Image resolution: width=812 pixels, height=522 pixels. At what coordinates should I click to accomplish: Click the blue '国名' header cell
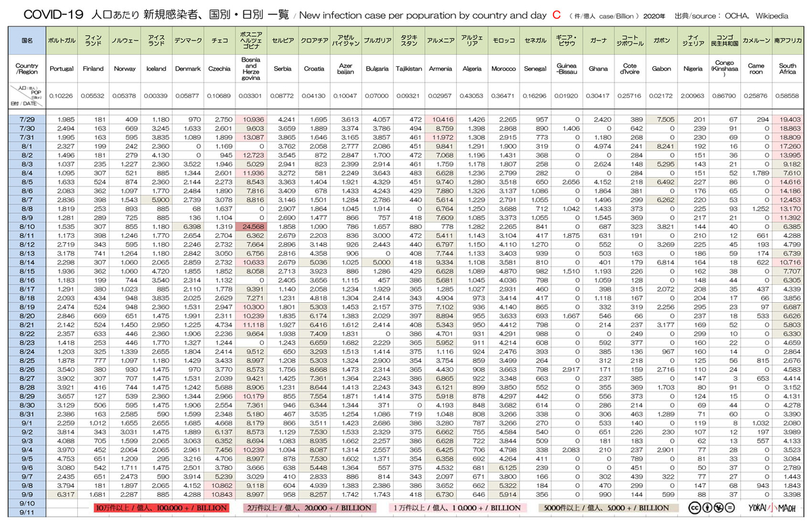[x=26, y=41]
